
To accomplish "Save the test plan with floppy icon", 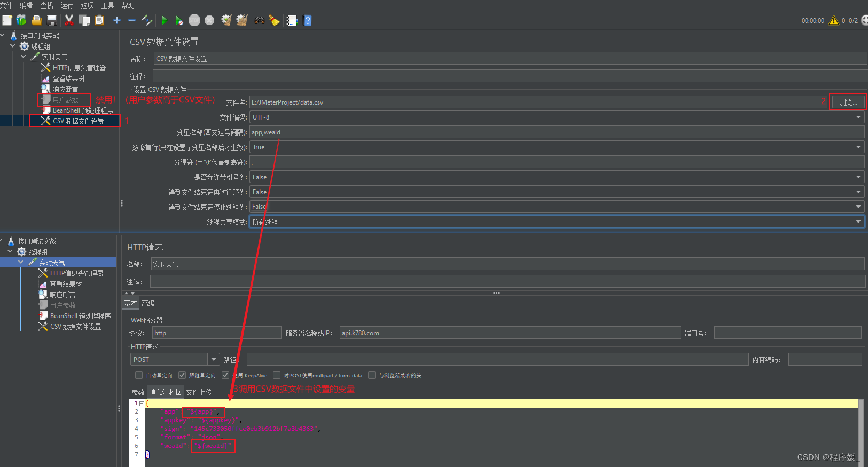I will [52, 20].
